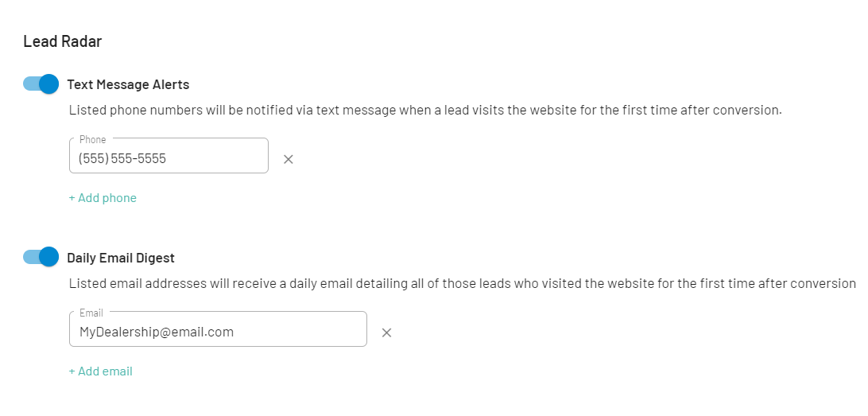Click the Add phone link
The width and height of the screenshot is (868, 416).
(x=103, y=198)
